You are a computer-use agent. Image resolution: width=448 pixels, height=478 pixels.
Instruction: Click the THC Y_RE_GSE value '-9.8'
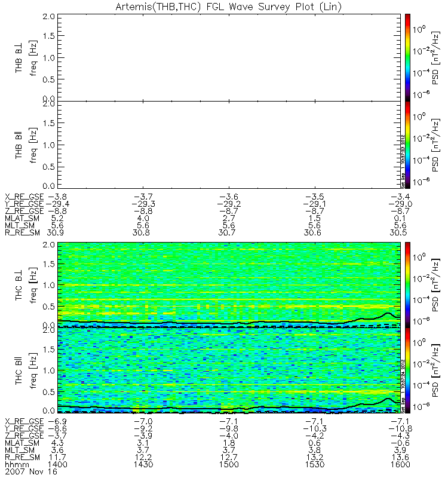tap(229, 428)
